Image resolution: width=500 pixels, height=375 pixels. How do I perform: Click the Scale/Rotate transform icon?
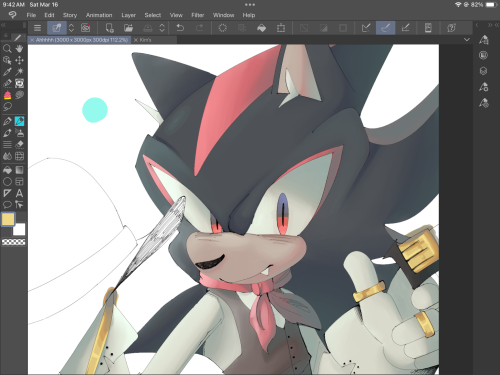tap(281, 28)
